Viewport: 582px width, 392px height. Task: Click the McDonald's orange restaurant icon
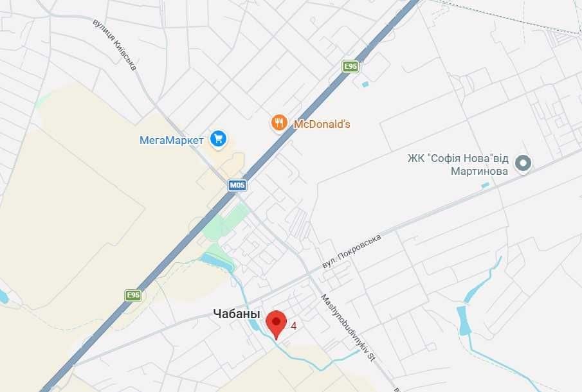click(278, 123)
